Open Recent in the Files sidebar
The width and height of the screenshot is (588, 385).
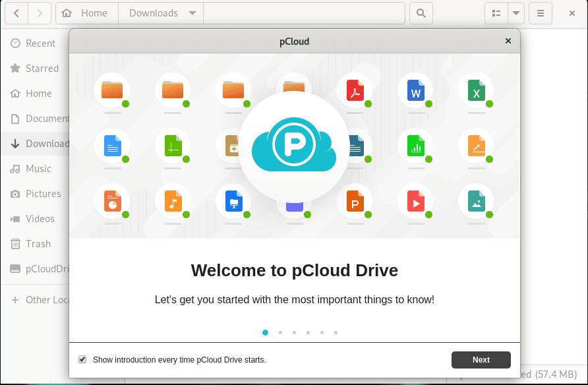coord(35,44)
